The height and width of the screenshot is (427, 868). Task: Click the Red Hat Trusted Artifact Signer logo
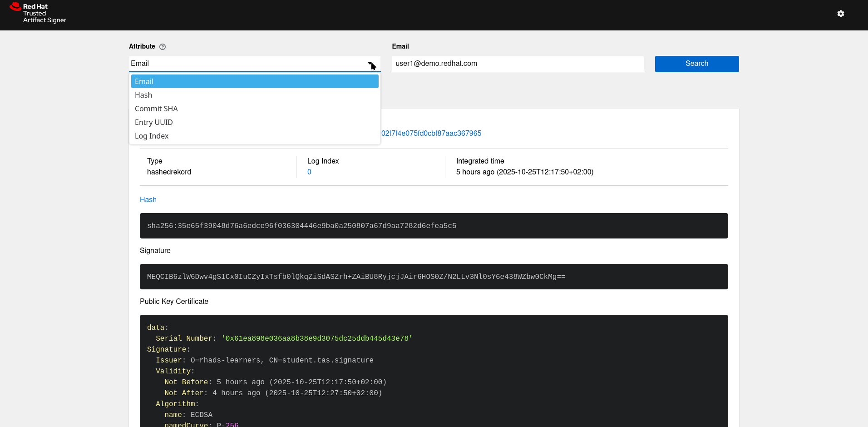tap(38, 14)
